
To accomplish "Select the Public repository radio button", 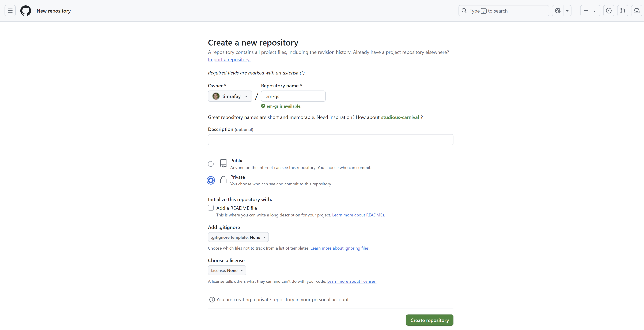I will coord(211,164).
